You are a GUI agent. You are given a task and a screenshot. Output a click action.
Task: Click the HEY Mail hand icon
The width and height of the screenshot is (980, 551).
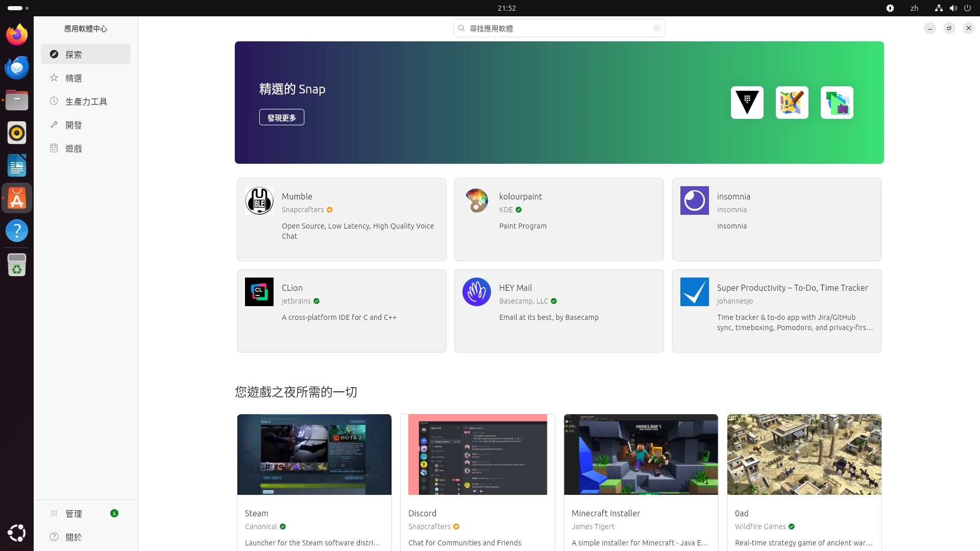(x=477, y=292)
